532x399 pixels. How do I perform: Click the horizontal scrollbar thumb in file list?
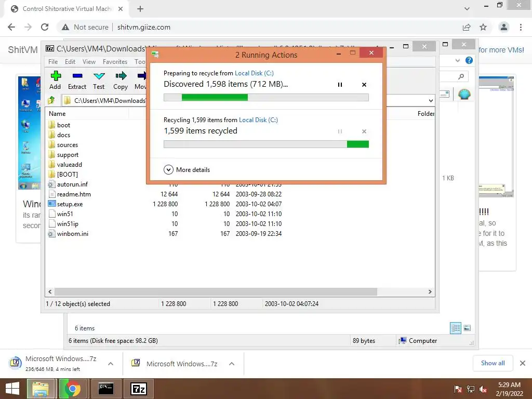(x=216, y=292)
